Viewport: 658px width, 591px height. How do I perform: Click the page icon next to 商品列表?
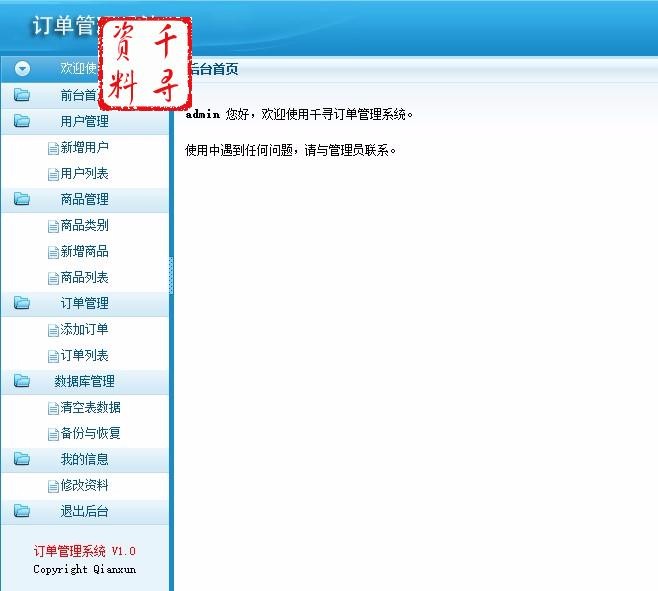coord(53,279)
